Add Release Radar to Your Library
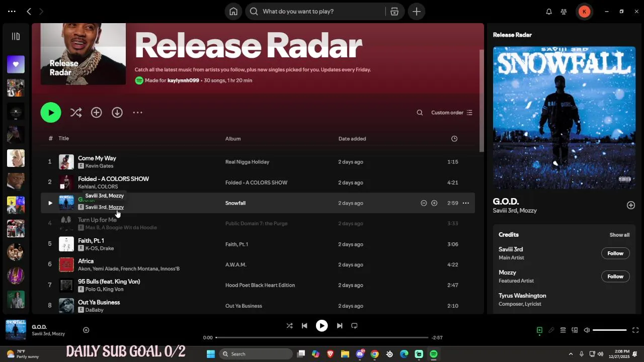Image resolution: width=644 pixels, height=362 pixels. (x=97, y=113)
